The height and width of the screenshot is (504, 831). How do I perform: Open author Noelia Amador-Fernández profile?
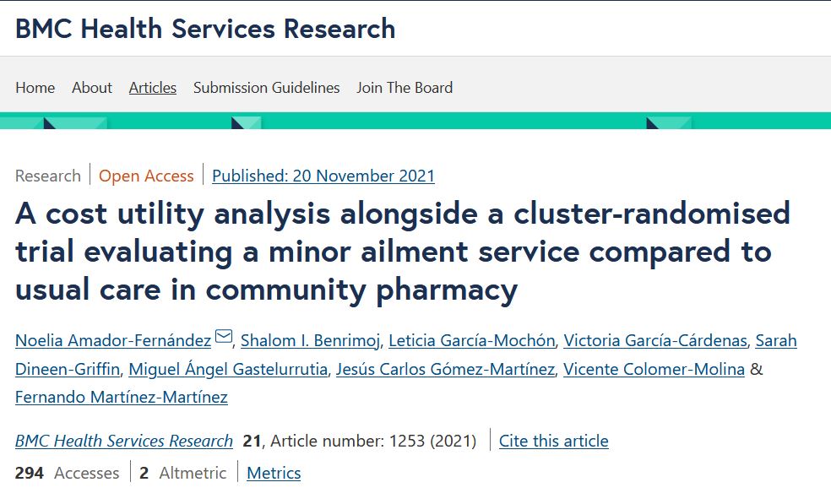point(113,341)
